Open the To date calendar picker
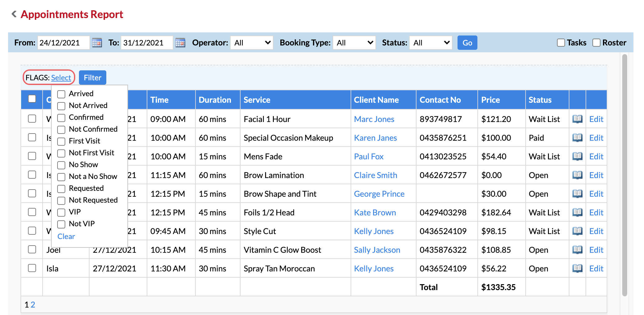The image size is (644, 315). (180, 43)
